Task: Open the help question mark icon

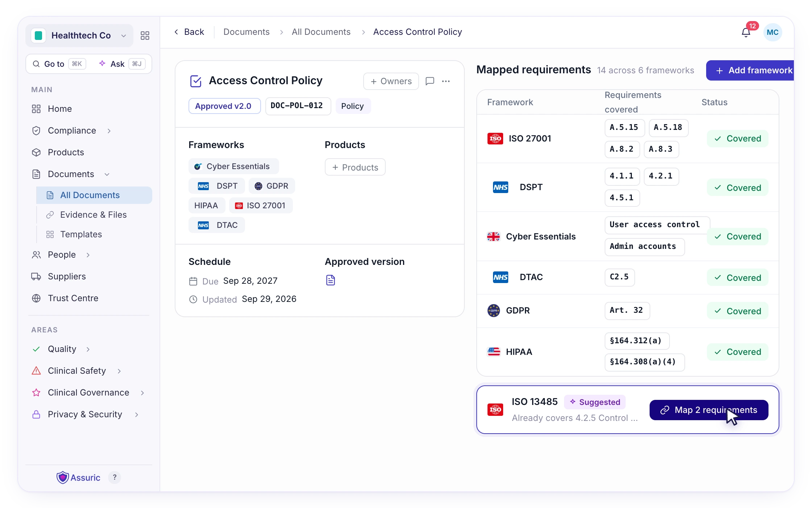Action: click(115, 478)
